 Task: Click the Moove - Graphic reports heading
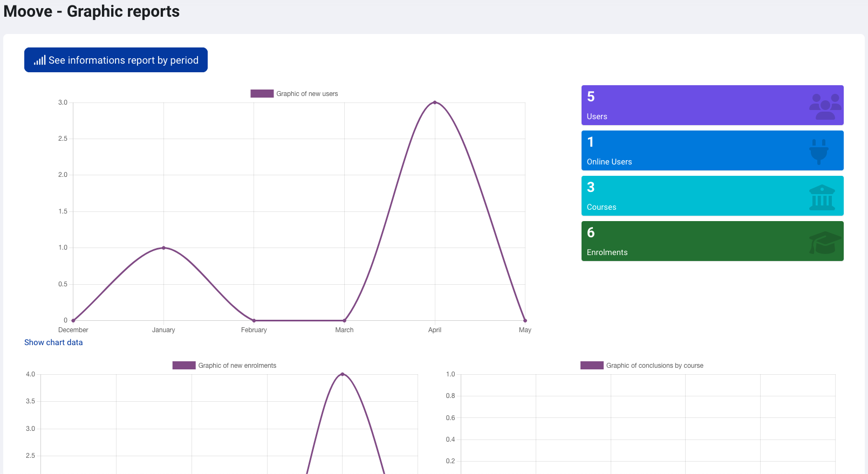click(x=92, y=11)
